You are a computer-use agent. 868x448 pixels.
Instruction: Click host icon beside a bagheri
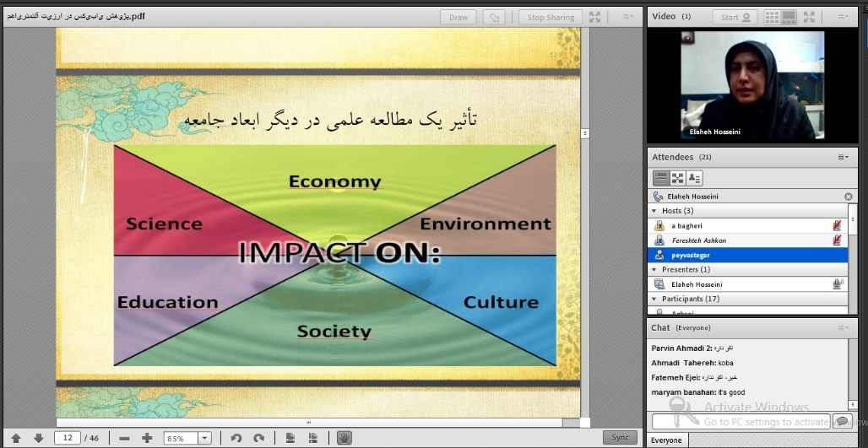pos(659,225)
